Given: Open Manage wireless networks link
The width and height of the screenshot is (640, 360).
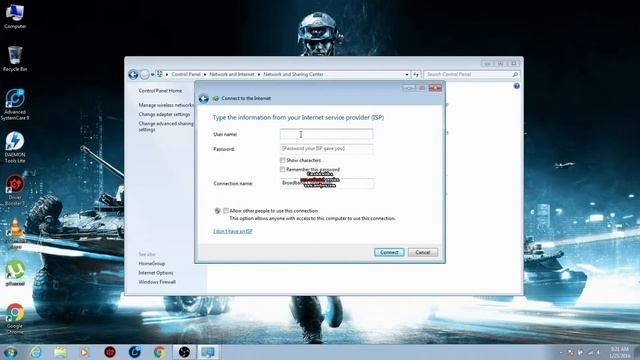Looking at the screenshot, I should [167, 105].
